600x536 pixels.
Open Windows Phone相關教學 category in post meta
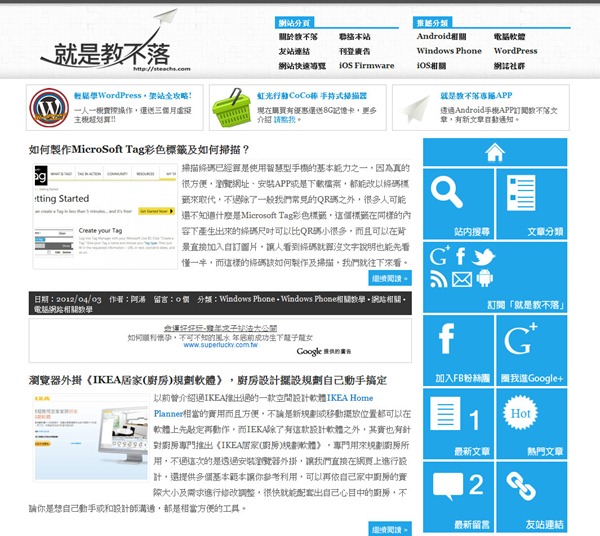click(x=323, y=299)
